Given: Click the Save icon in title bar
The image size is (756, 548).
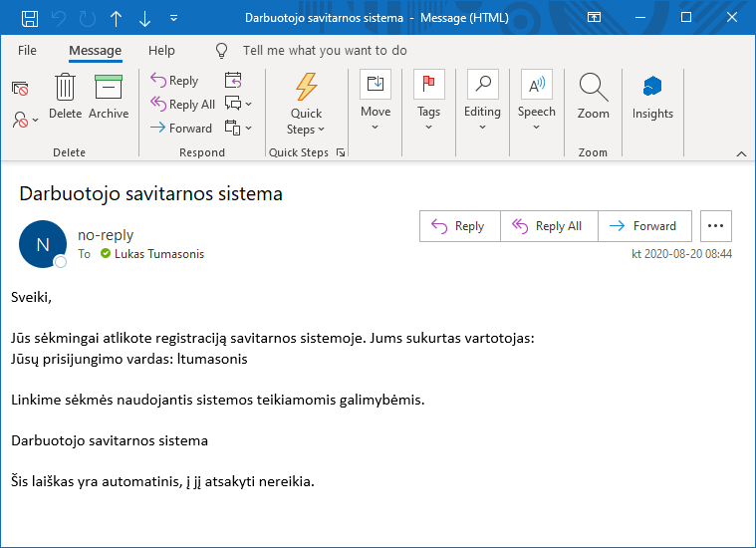Looking at the screenshot, I should (30, 18).
